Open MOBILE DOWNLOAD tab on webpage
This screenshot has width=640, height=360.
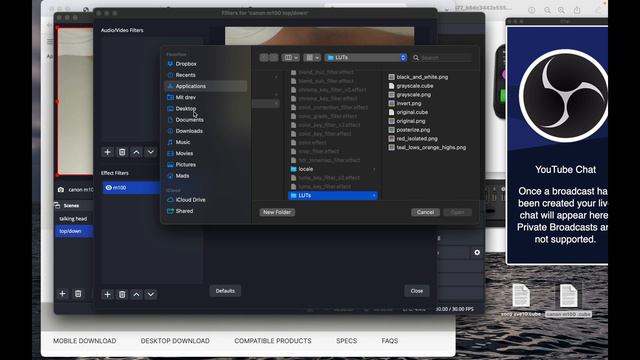click(x=84, y=341)
